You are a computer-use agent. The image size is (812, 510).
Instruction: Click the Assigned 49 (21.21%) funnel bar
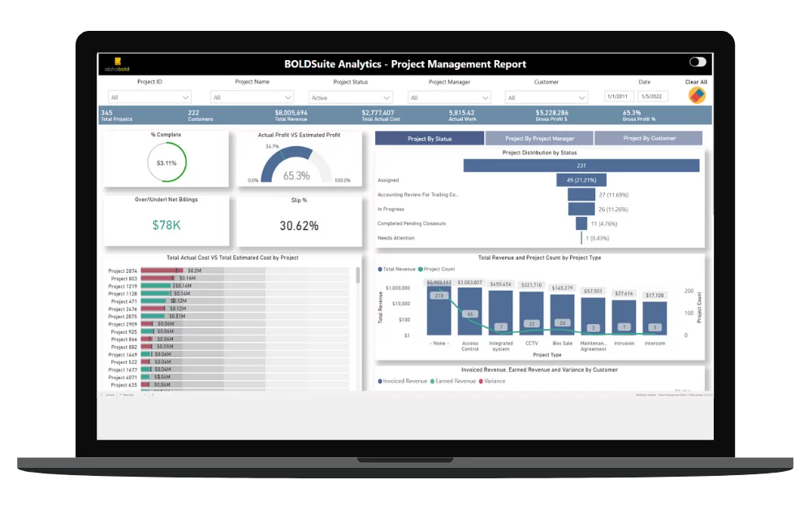(581, 180)
